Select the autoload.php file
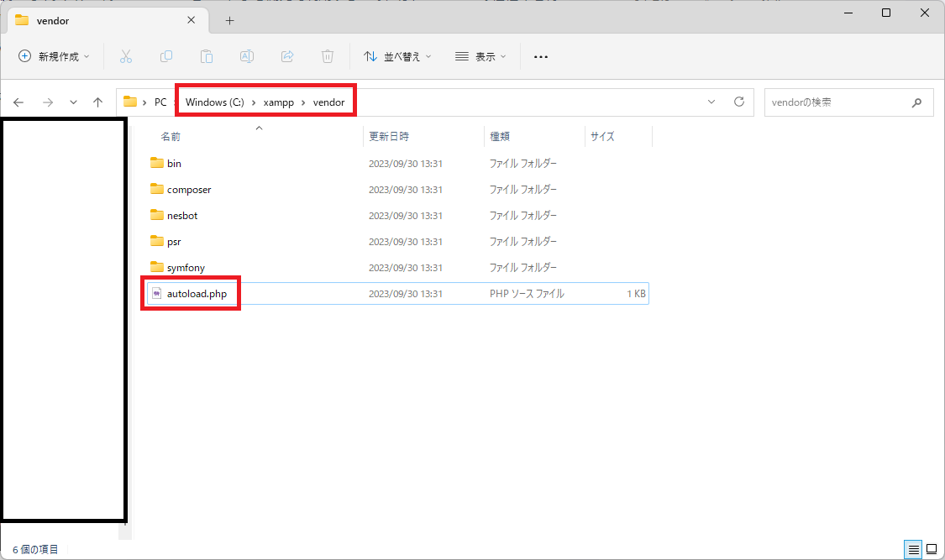Viewport: 945px width, 560px height. click(197, 294)
